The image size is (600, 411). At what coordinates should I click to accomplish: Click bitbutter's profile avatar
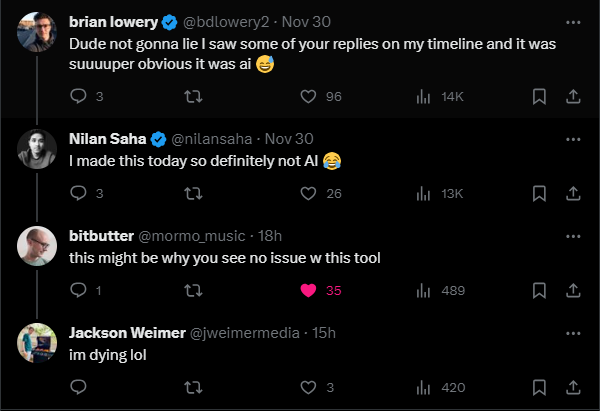click(37, 247)
